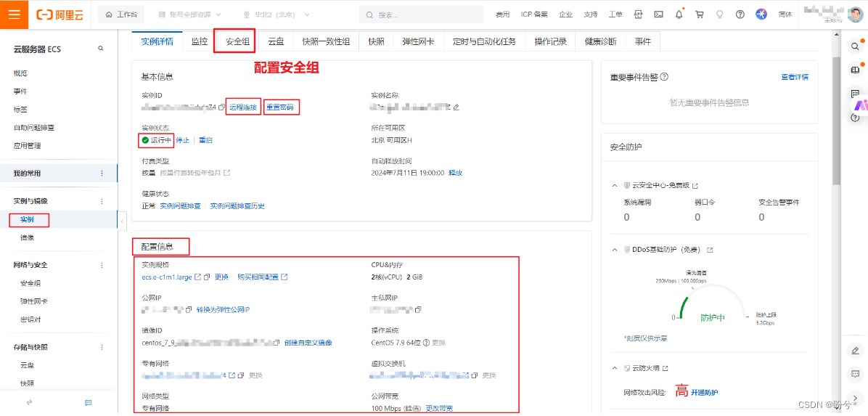Collapse the left sidebar with arrow handle
The image size is (868, 416).
point(122,221)
